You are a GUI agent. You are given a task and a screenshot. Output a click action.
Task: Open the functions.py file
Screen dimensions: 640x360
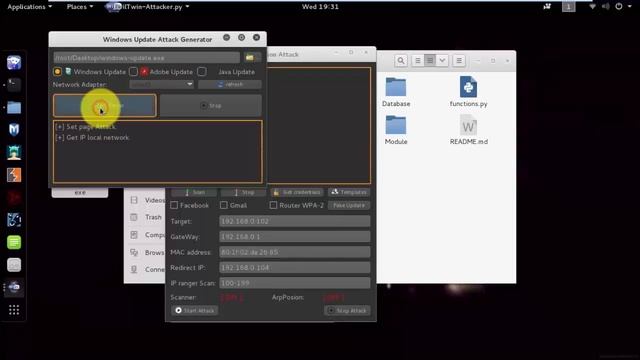468,92
